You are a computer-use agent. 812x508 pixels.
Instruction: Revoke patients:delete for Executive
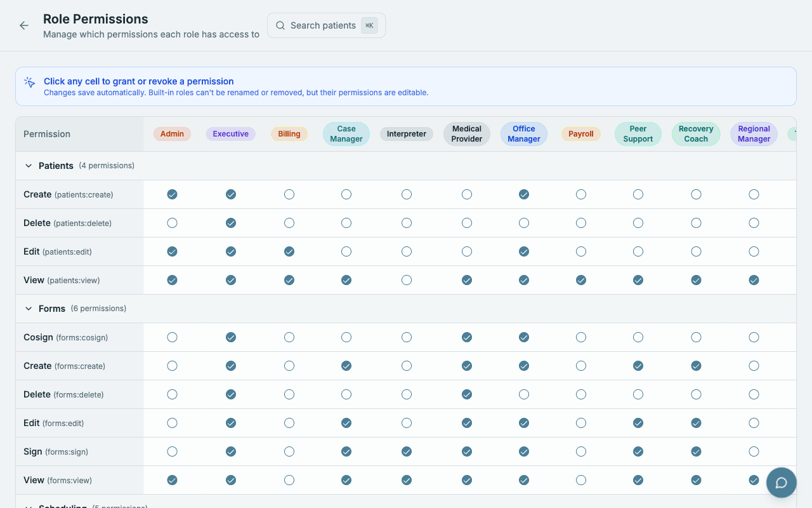click(231, 223)
